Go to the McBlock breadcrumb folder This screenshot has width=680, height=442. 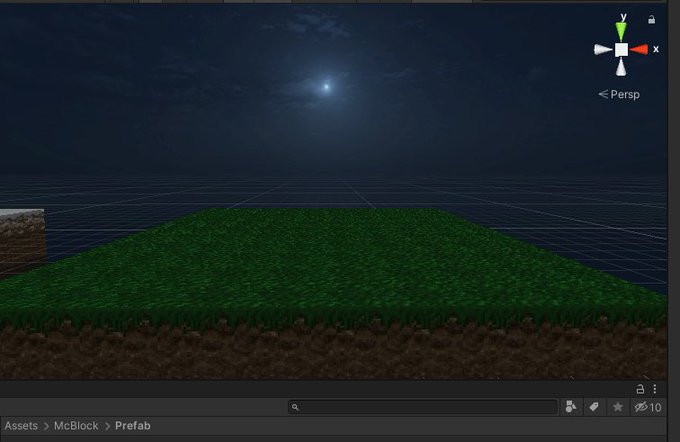76,426
